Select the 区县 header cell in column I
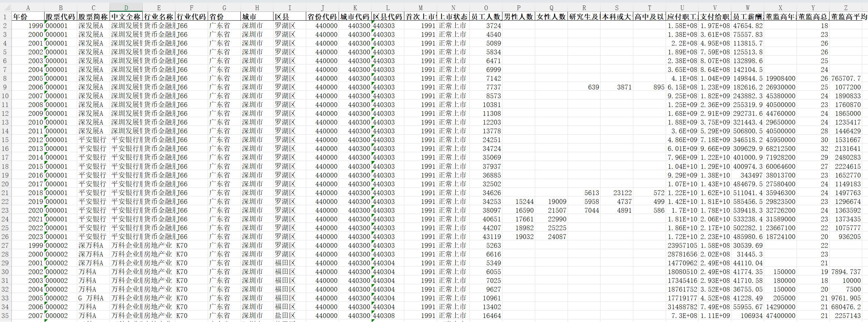This screenshot has height=322, width=868. [x=290, y=17]
